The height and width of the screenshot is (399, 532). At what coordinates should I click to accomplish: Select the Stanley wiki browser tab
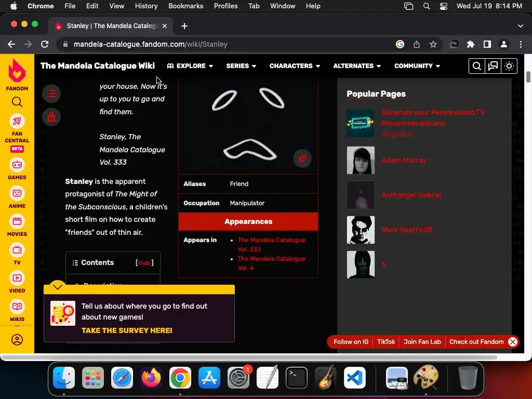(x=111, y=26)
